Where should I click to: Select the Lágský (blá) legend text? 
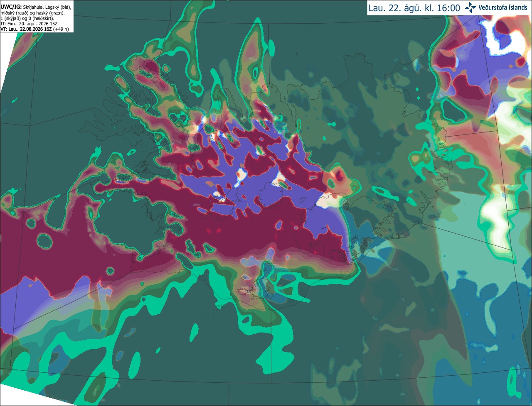click(x=57, y=7)
